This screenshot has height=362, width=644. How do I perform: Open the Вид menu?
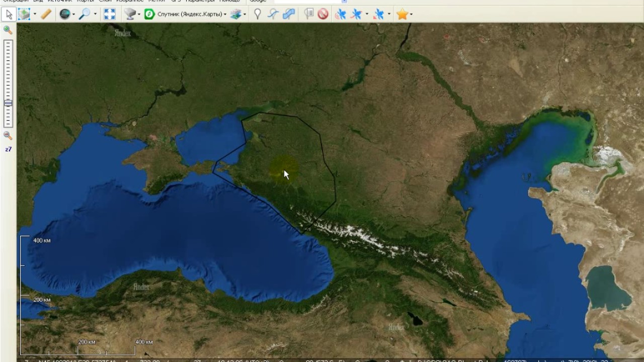point(38,2)
